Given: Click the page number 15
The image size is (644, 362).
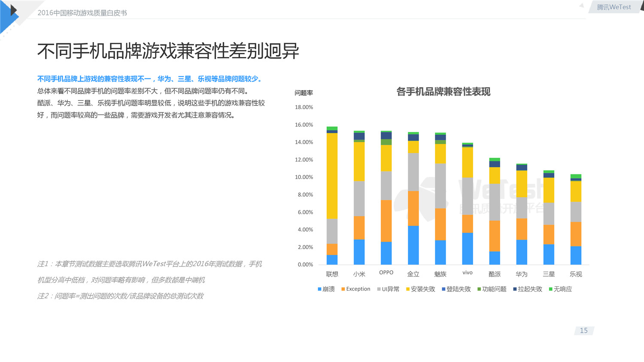Looking at the screenshot, I should click(584, 331).
